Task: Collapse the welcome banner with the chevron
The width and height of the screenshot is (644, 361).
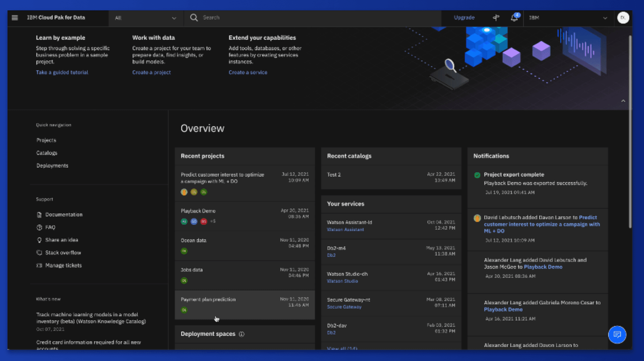Action: pyautogui.click(x=623, y=100)
